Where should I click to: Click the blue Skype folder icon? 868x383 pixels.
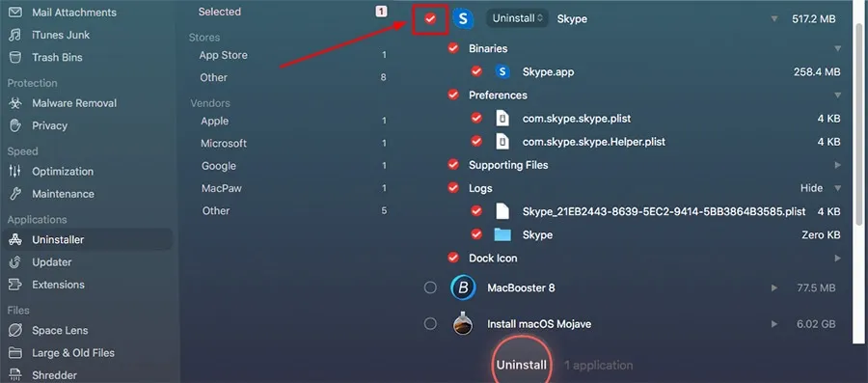coord(502,234)
